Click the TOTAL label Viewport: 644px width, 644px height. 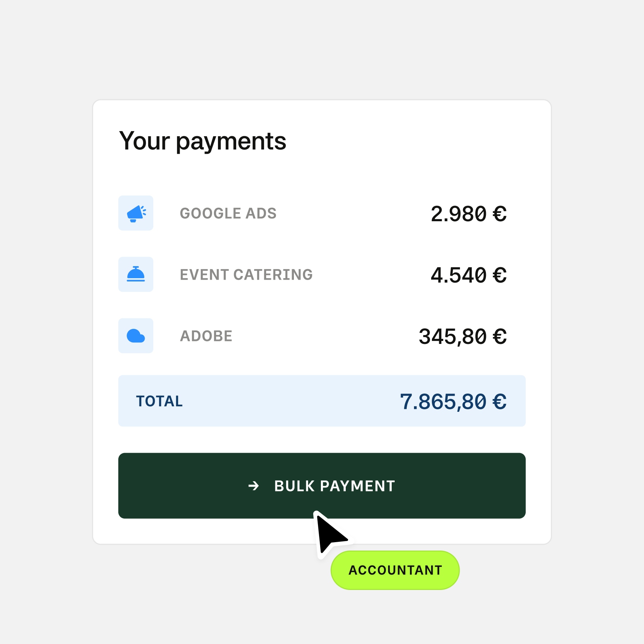pos(159,401)
